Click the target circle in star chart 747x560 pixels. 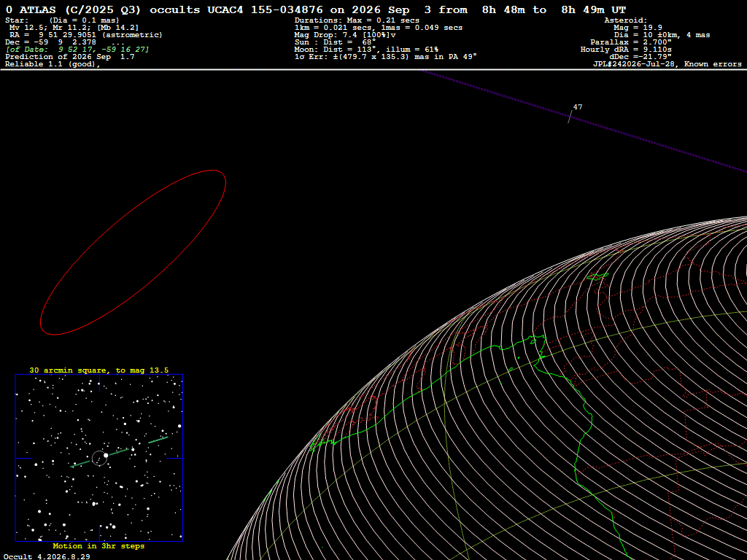tap(99, 458)
